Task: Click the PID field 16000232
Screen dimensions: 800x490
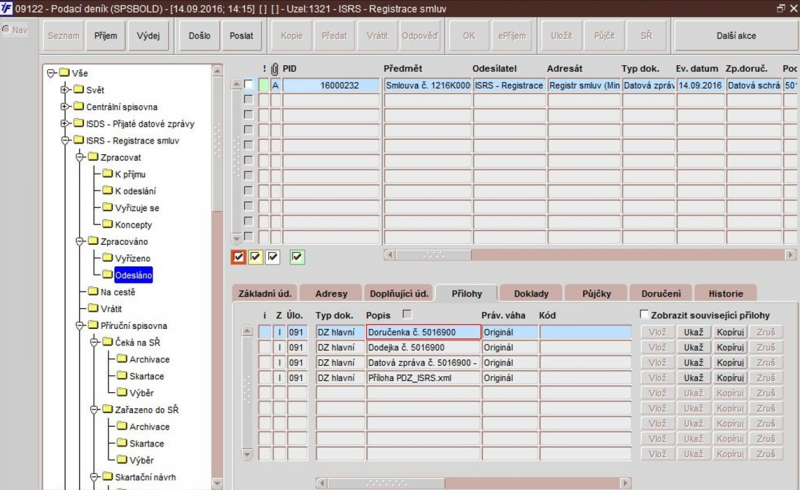Action: click(331, 85)
